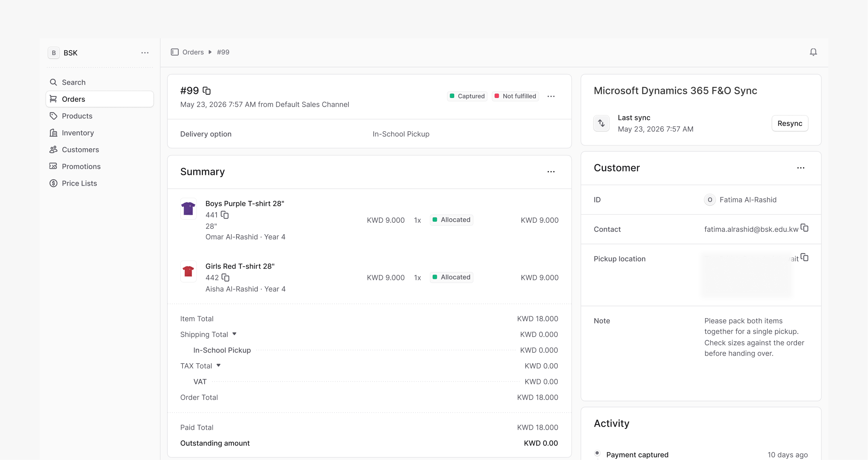This screenshot has width=868, height=460.
Task: Open BSK store options menu
Action: tap(145, 53)
